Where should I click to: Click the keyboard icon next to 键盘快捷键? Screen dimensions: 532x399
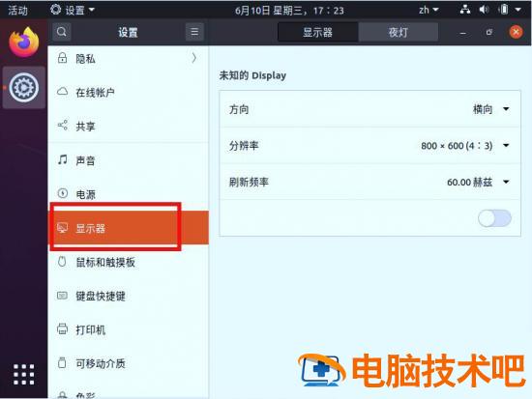(62, 296)
